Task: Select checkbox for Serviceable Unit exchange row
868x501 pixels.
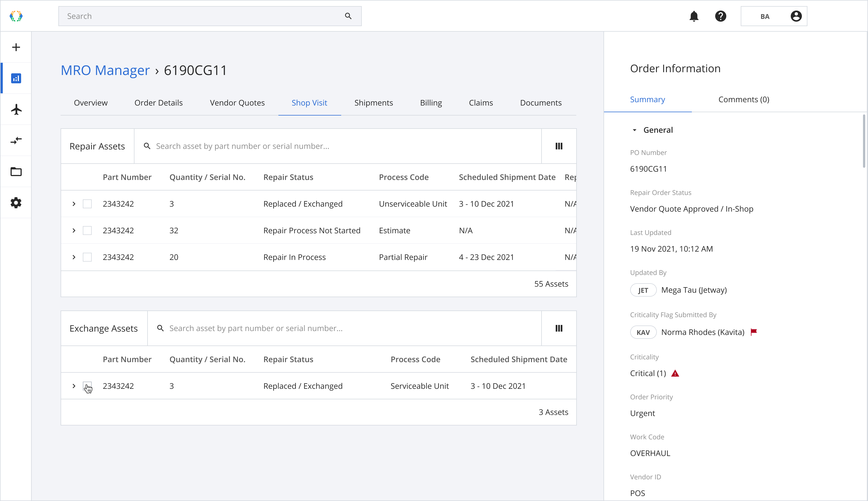Action: (x=88, y=386)
